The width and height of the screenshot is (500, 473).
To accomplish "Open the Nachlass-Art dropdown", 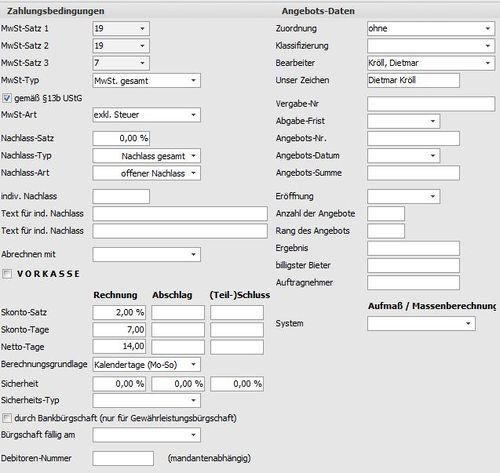I will tap(147, 173).
